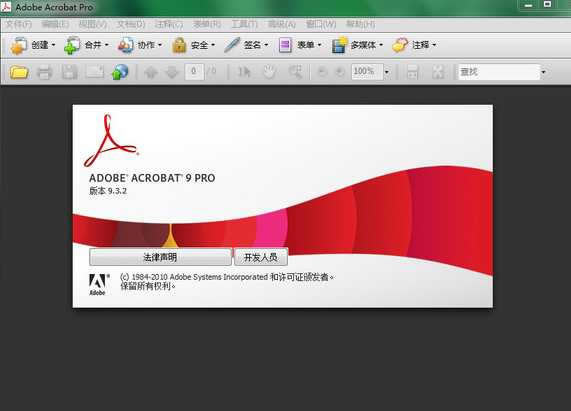Expand the find field options arrow
Viewport: 571px width, 411px height.
543,72
